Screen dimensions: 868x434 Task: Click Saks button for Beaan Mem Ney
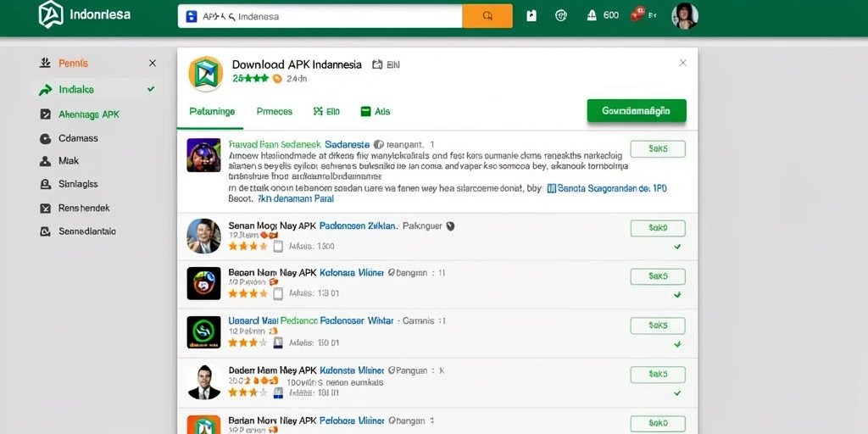point(658,276)
